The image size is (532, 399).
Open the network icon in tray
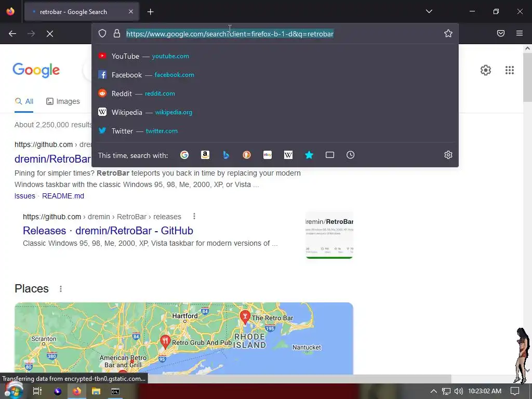(x=446, y=391)
